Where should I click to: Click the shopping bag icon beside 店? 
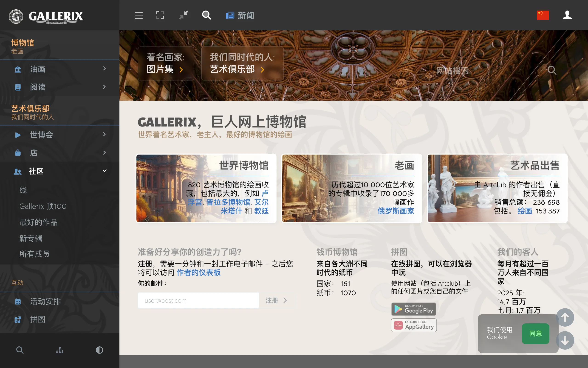pyautogui.click(x=18, y=153)
